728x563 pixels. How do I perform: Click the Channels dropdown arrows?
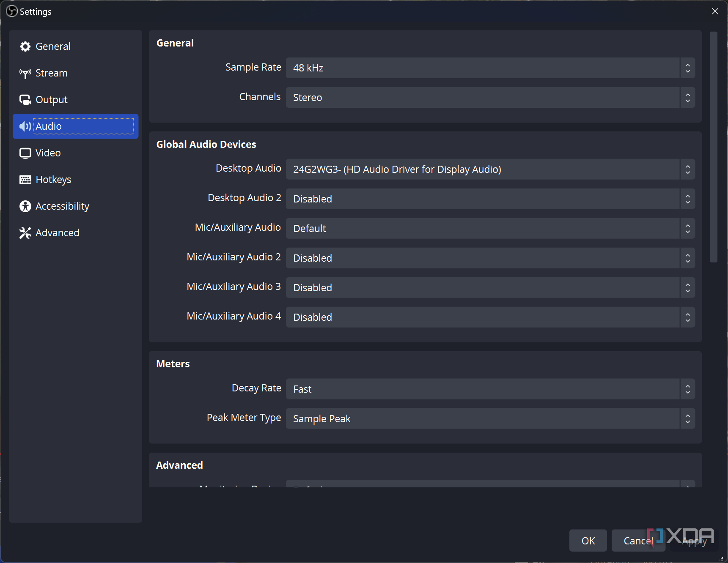688,98
